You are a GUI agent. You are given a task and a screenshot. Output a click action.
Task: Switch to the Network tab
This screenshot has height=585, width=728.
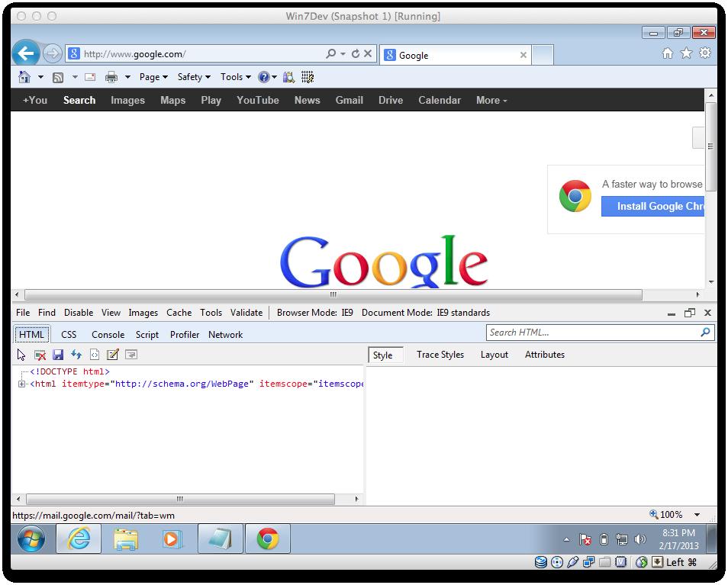226,335
